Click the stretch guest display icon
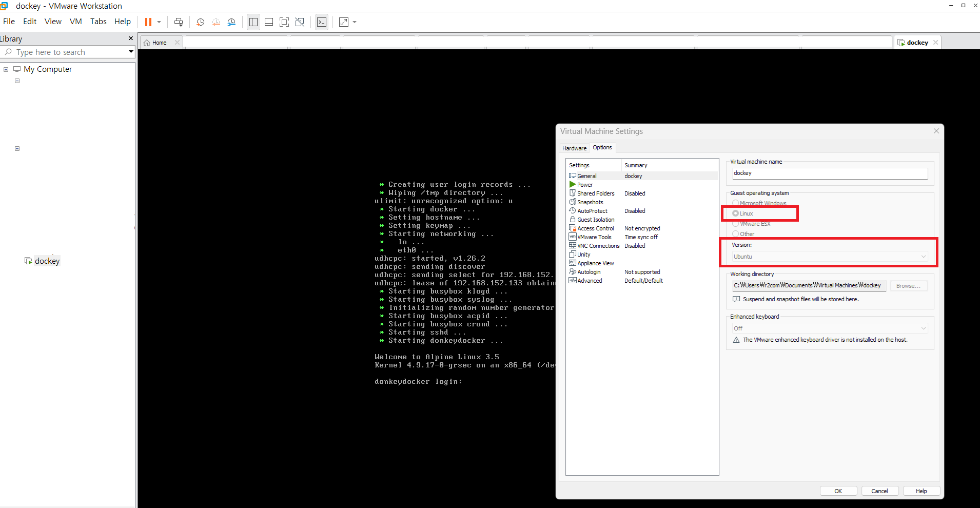The width and height of the screenshot is (980, 508). pyautogui.click(x=344, y=22)
